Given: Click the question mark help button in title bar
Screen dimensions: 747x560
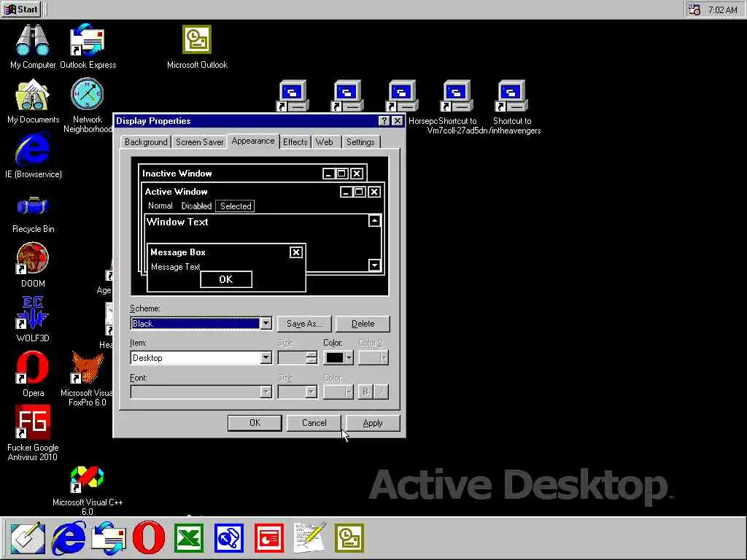Looking at the screenshot, I should [x=384, y=121].
